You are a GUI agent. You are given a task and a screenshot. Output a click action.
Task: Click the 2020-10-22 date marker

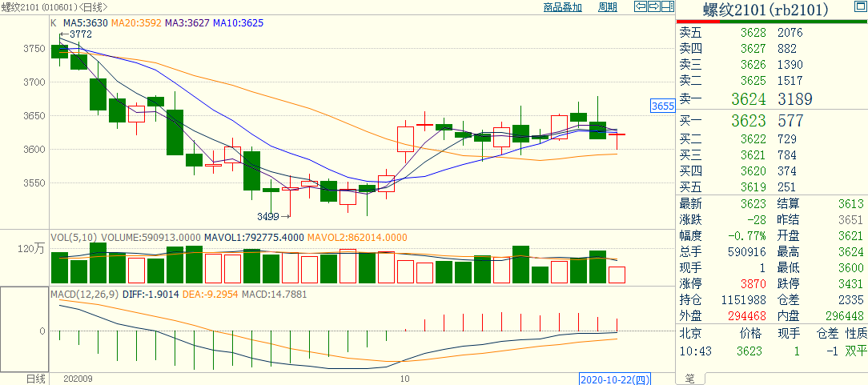tap(614, 379)
